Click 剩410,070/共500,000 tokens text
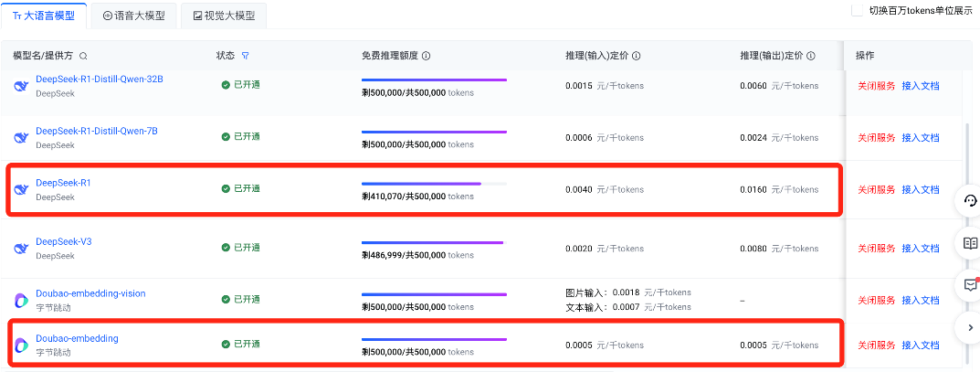Image resolution: width=980 pixels, height=372 pixels. point(417,197)
